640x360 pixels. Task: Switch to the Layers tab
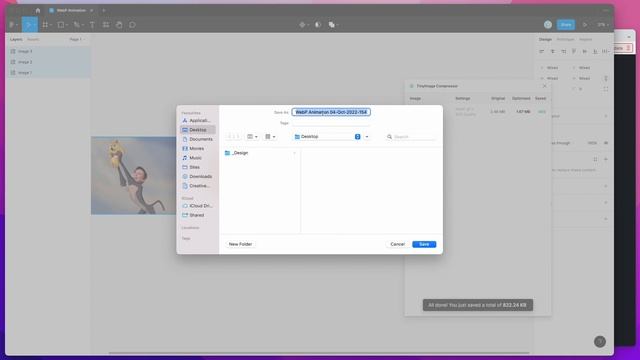16,40
